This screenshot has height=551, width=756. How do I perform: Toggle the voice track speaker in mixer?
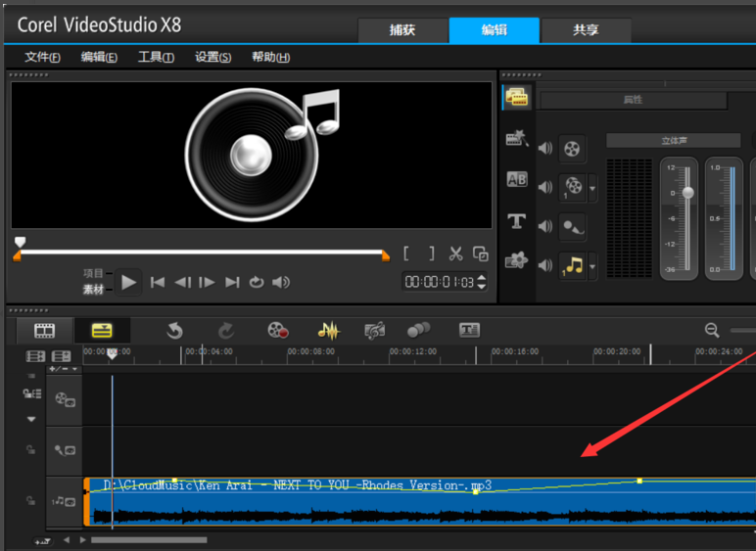tap(544, 225)
